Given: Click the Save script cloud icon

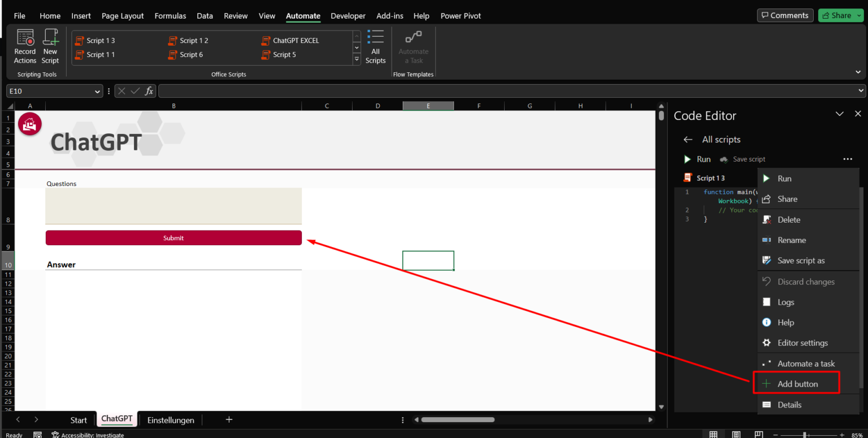Looking at the screenshot, I should [x=724, y=159].
